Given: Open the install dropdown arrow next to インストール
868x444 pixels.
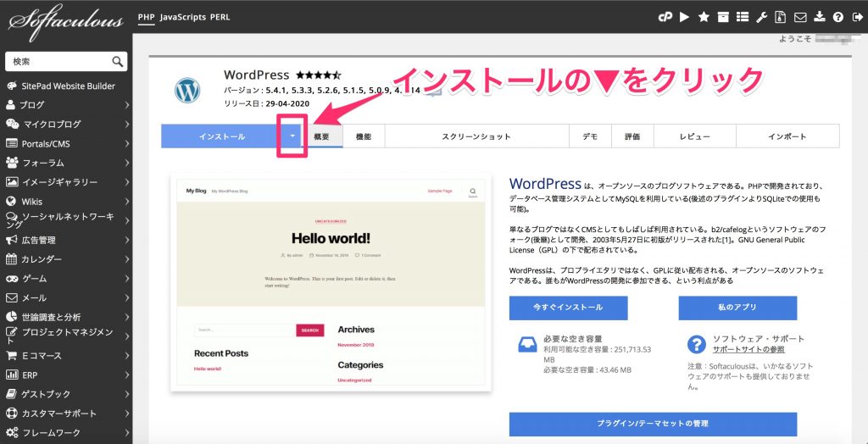Looking at the screenshot, I should click(x=292, y=136).
